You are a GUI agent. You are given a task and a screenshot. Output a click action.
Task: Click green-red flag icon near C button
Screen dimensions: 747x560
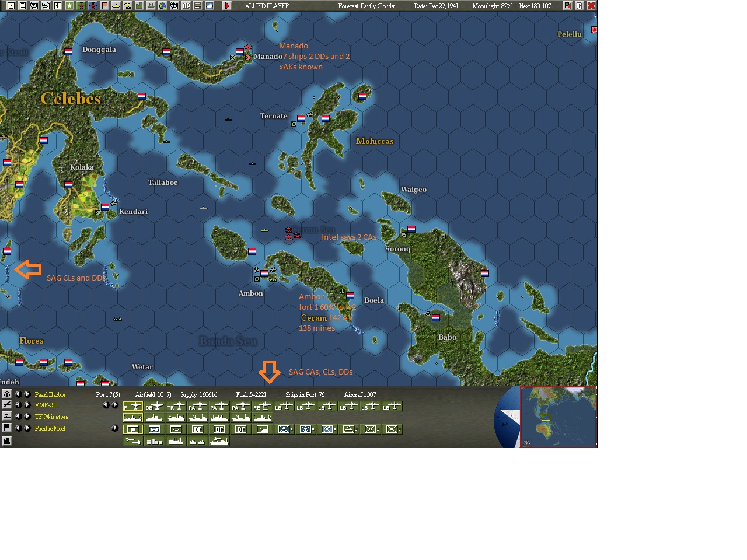click(x=567, y=5)
